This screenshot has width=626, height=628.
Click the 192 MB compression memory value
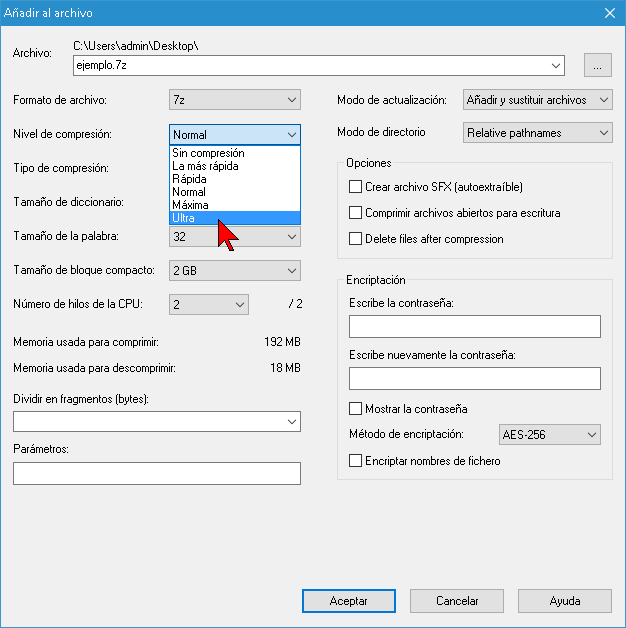[282, 342]
